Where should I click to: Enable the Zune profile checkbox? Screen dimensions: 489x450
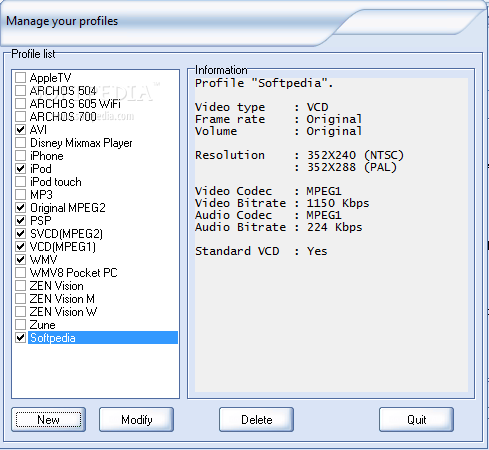pyautogui.click(x=21, y=324)
